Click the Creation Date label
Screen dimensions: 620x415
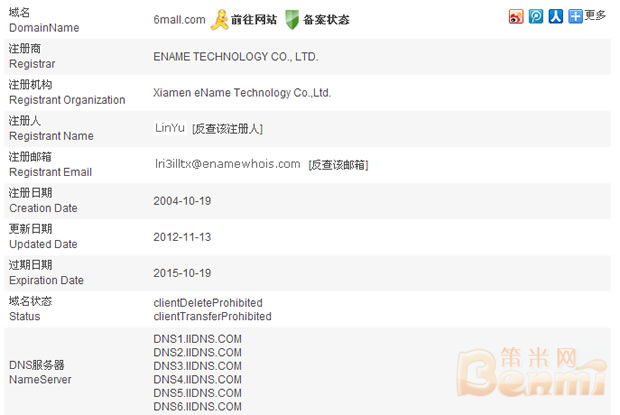[x=43, y=208]
